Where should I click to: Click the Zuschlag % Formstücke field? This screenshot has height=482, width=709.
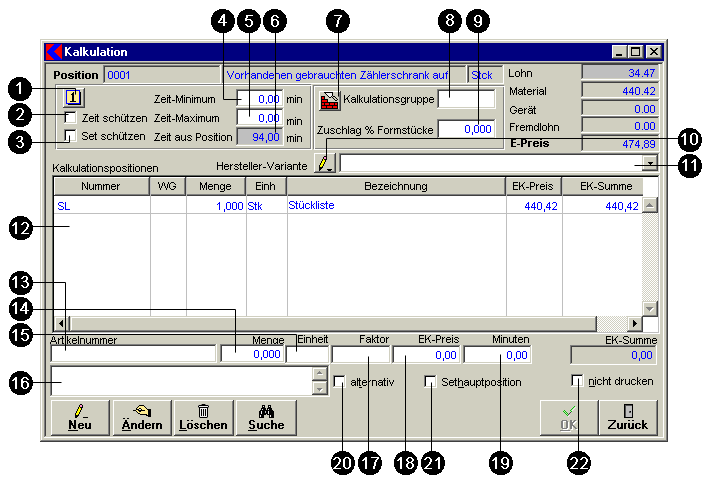466,128
